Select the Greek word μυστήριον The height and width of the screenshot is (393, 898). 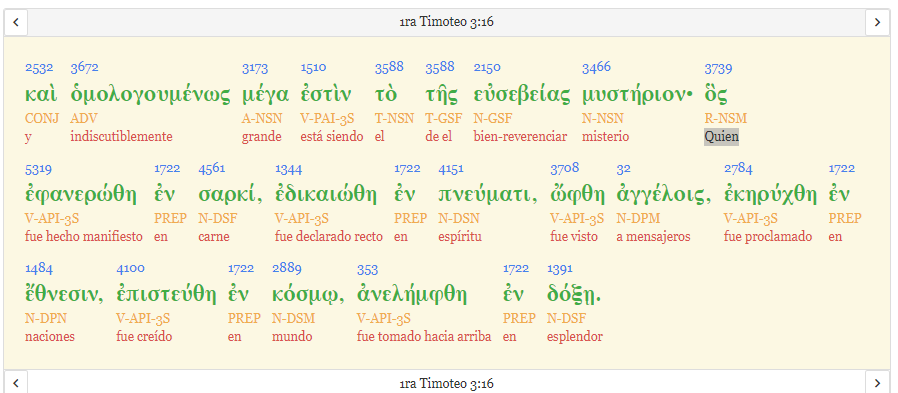pos(636,95)
